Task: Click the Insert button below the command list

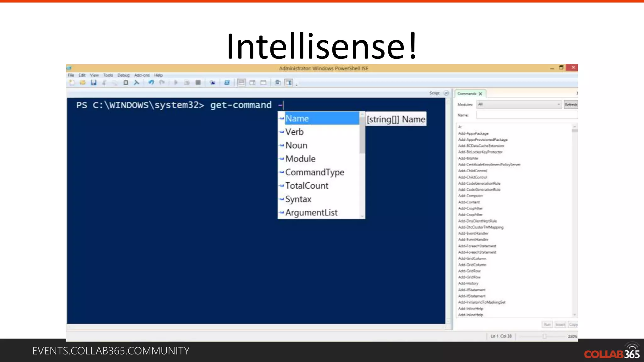Action: pos(560,324)
